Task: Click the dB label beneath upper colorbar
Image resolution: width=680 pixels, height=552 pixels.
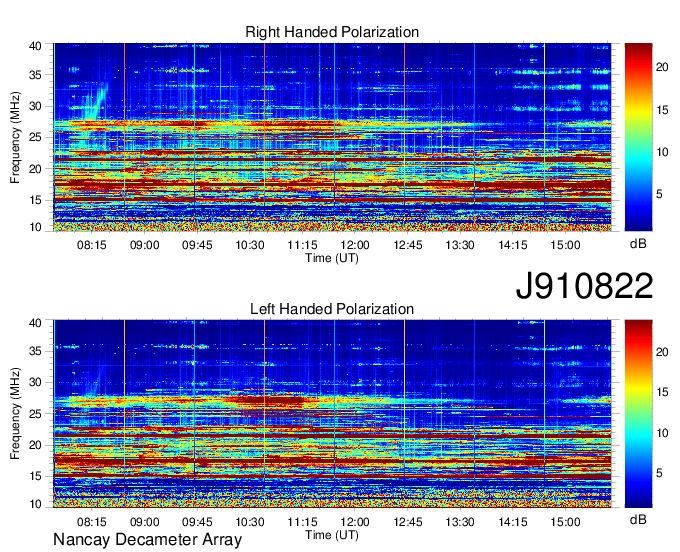Action: point(638,244)
